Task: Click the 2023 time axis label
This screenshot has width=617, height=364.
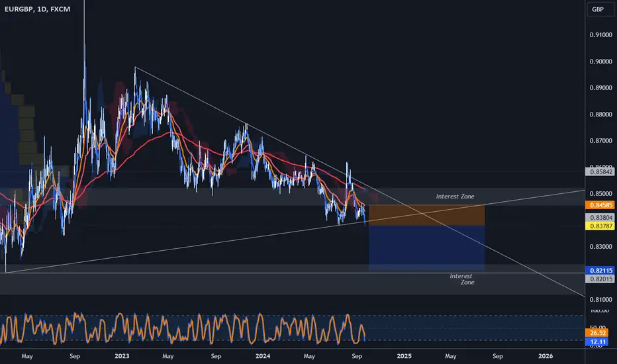Action: point(122,356)
